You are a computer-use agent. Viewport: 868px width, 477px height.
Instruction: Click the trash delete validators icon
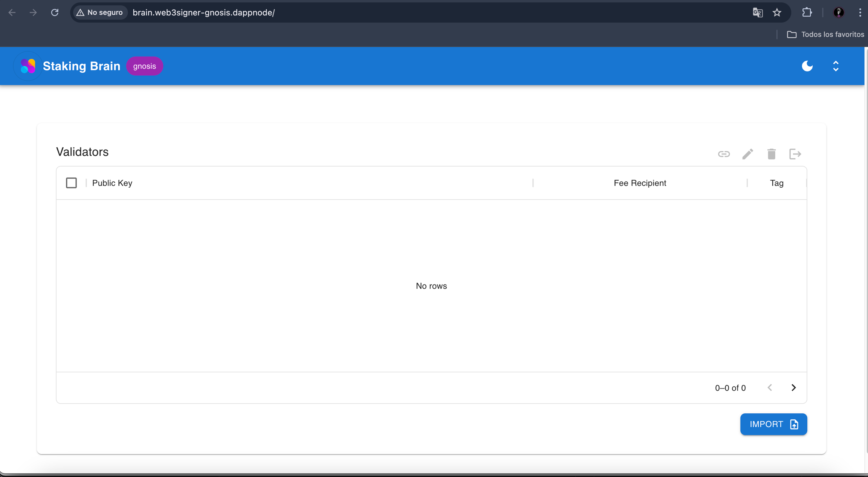771,154
